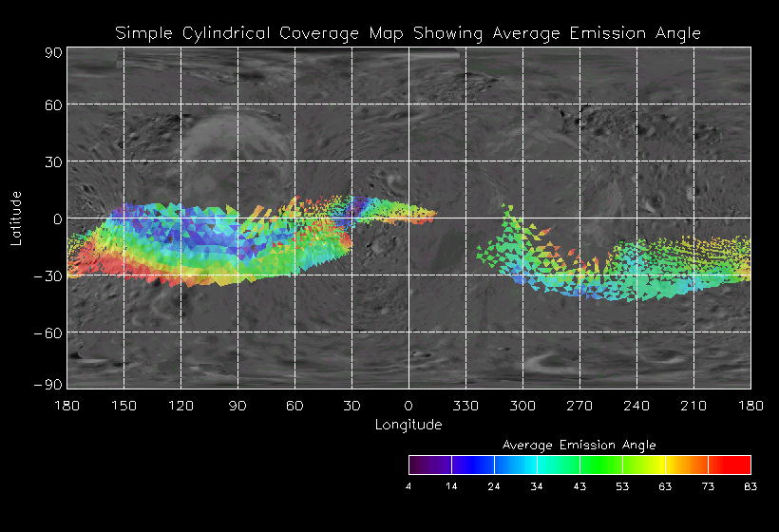Select the green 43–53 color bar segment
The image size is (779, 532).
601,465
